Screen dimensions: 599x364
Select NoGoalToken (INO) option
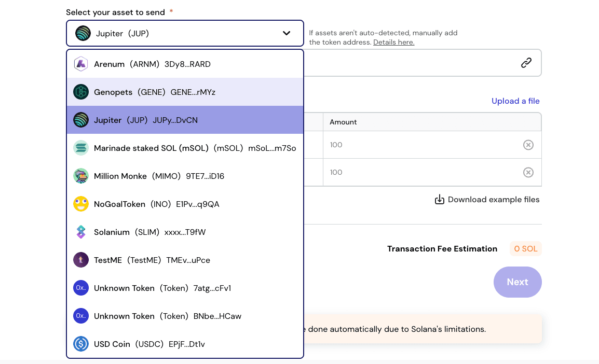pos(185,204)
